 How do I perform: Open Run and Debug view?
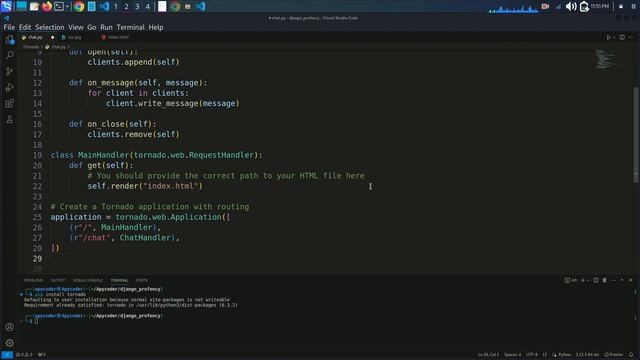10,87
